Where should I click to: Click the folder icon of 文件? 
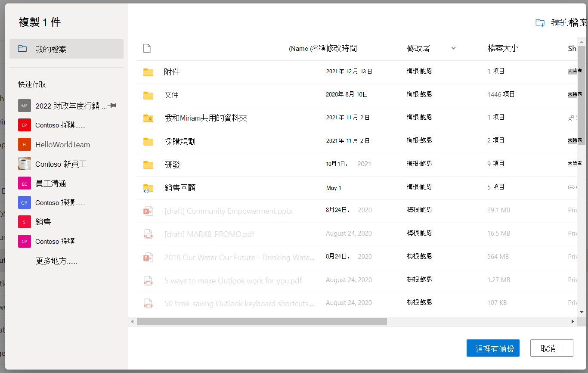(148, 95)
